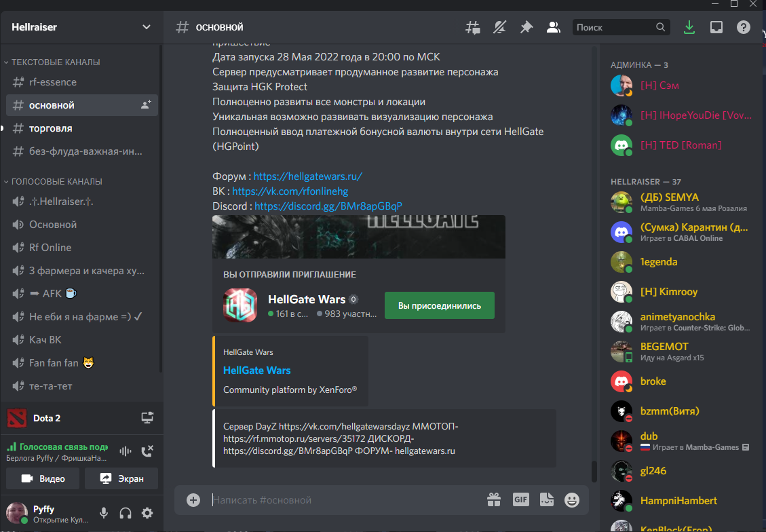The width and height of the screenshot is (766, 532).
Task: Join the те-та-тет voice channel
Action: (81, 385)
